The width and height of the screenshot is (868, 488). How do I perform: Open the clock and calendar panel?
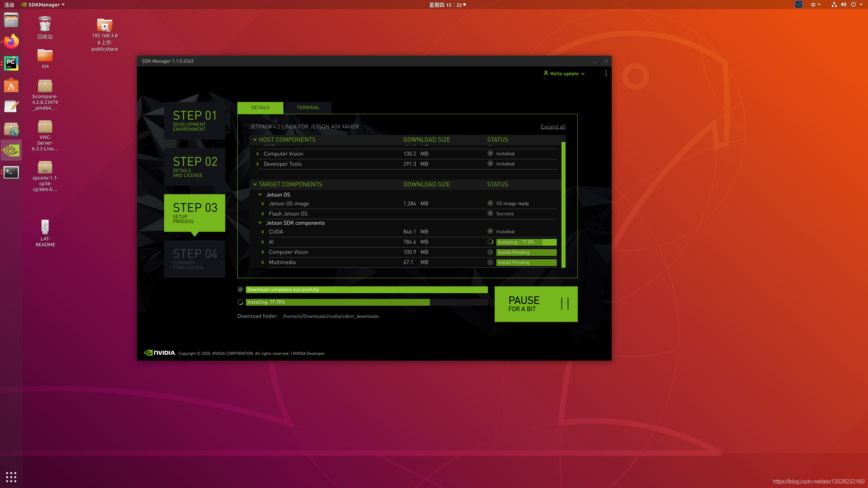point(447,5)
